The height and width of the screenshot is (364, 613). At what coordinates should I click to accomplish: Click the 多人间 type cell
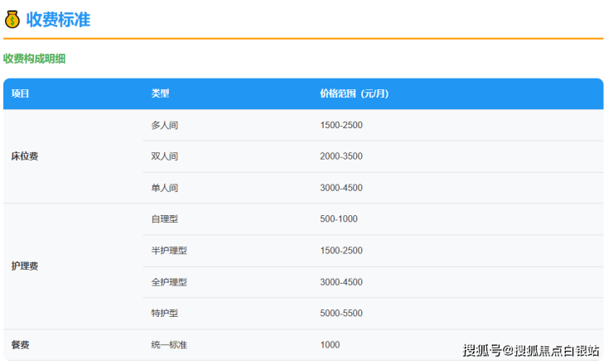click(165, 125)
